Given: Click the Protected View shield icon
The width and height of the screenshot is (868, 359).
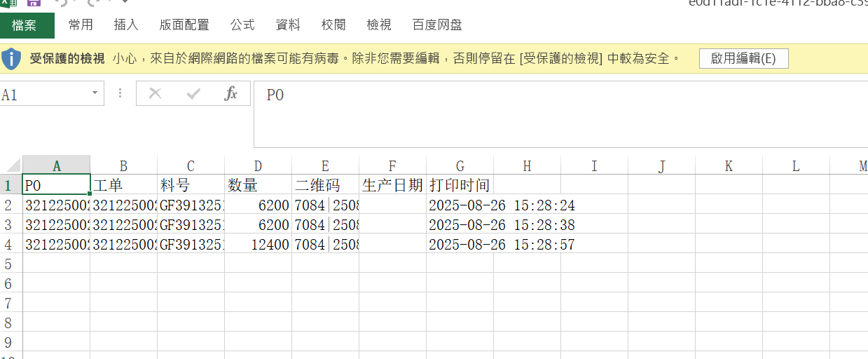Looking at the screenshot, I should point(11,59).
